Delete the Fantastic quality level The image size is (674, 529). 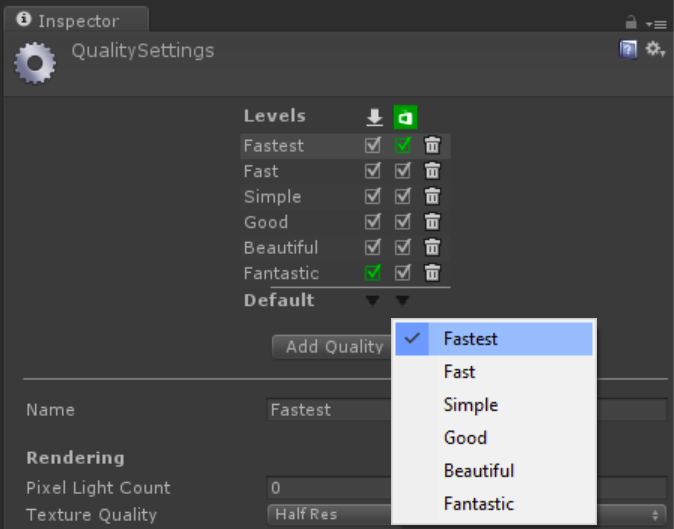(x=432, y=273)
